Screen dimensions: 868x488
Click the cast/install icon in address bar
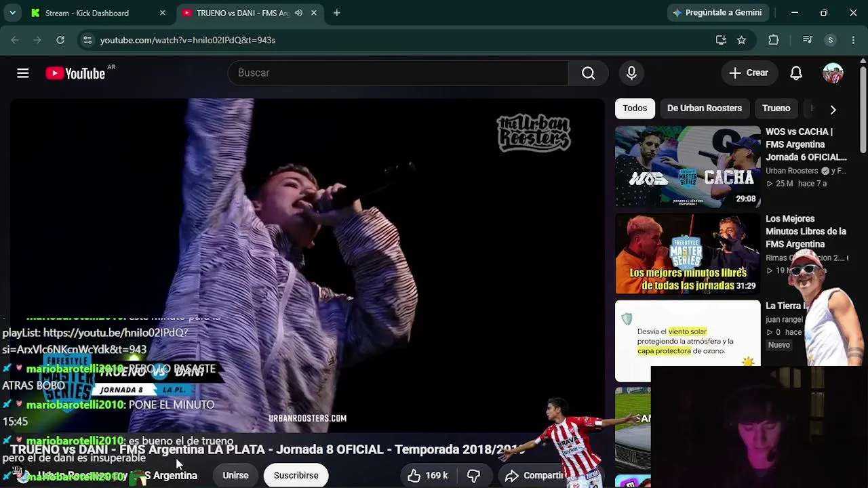pos(721,40)
